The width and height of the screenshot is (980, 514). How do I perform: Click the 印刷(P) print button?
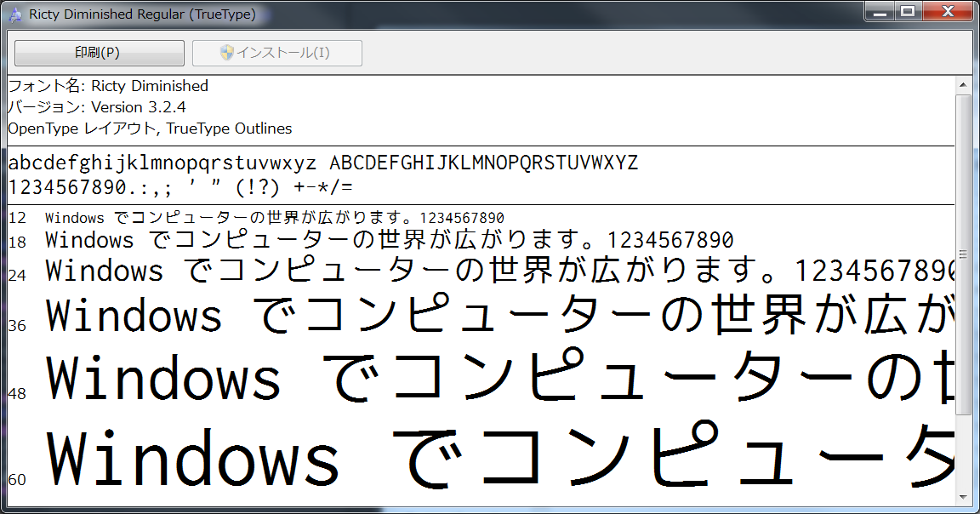(x=99, y=53)
